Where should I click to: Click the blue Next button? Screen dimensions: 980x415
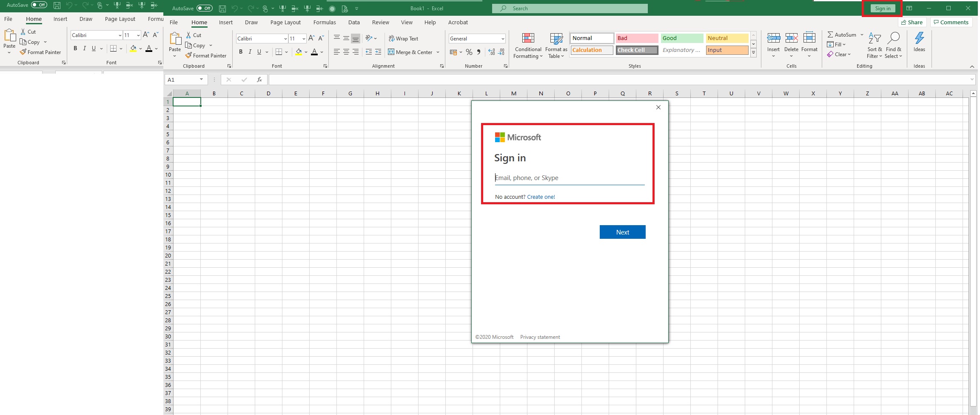[622, 232]
